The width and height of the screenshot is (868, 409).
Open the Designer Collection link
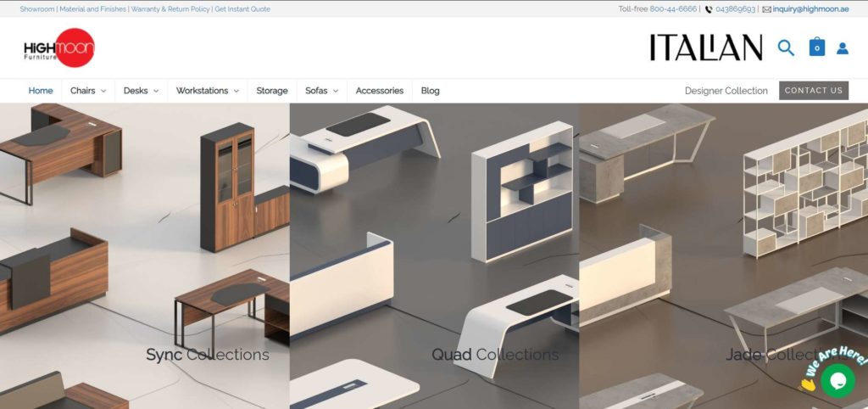[x=726, y=91]
